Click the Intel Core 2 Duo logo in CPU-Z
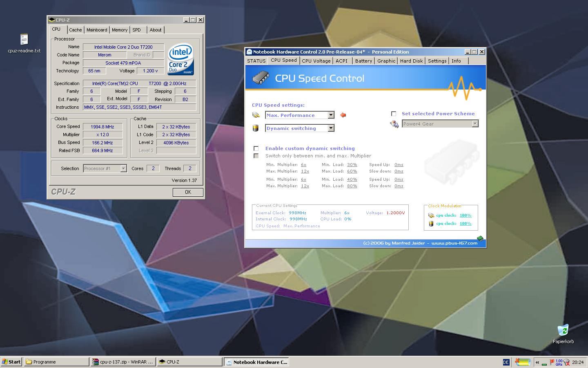This screenshot has width=588, height=368. pos(180,60)
